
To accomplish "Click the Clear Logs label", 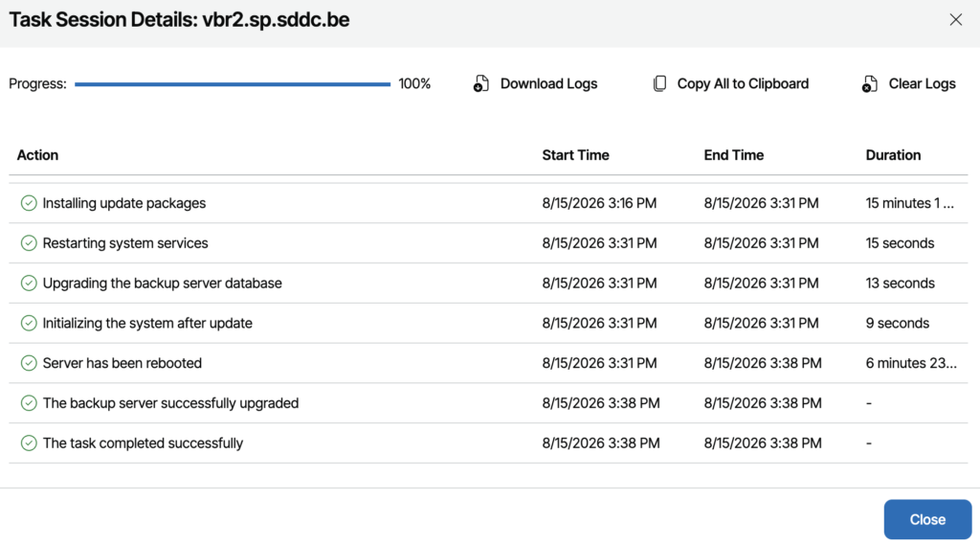I will 922,84.
